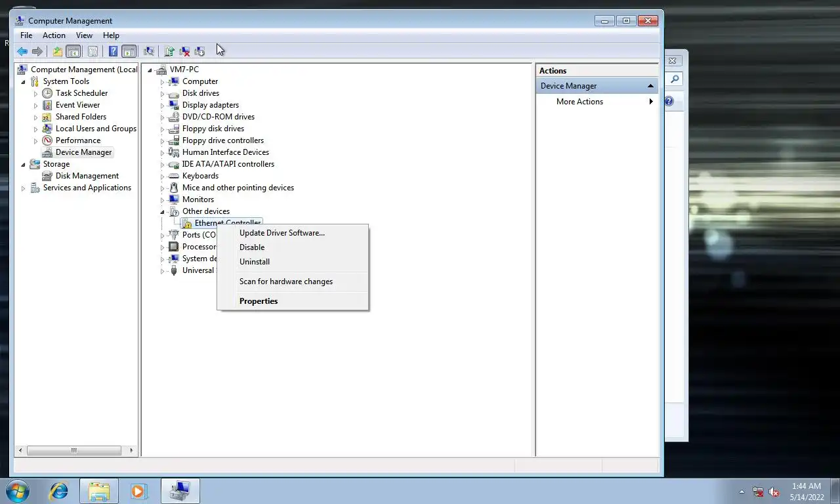Open Windows Explorer from the taskbar

pyautogui.click(x=99, y=491)
